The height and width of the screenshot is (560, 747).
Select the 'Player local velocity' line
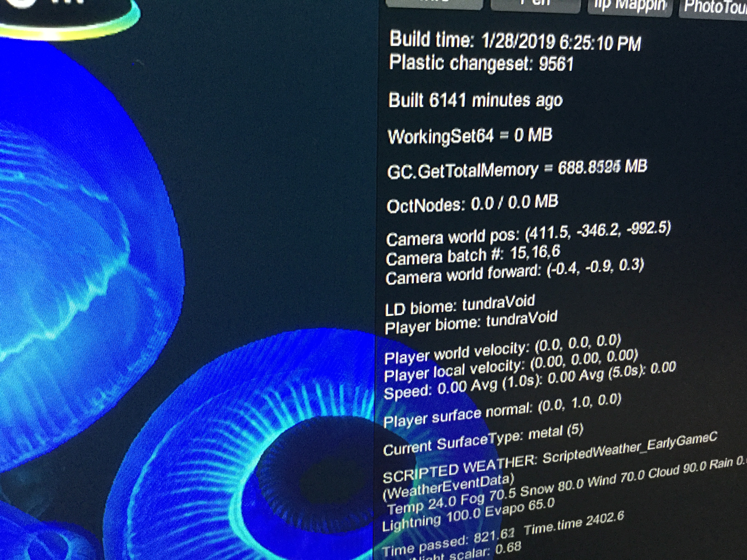(x=511, y=365)
